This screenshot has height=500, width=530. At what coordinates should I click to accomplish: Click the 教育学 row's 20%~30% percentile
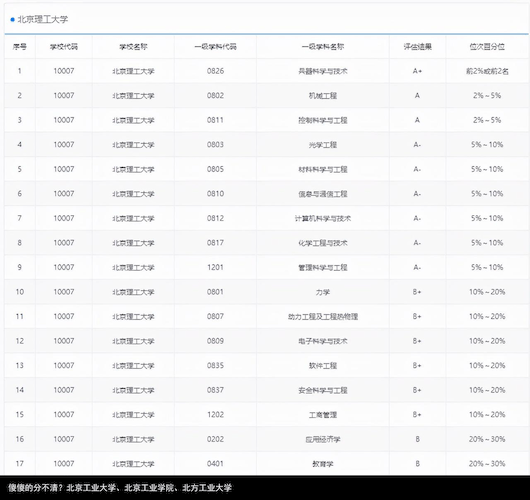tap(487, 463)
